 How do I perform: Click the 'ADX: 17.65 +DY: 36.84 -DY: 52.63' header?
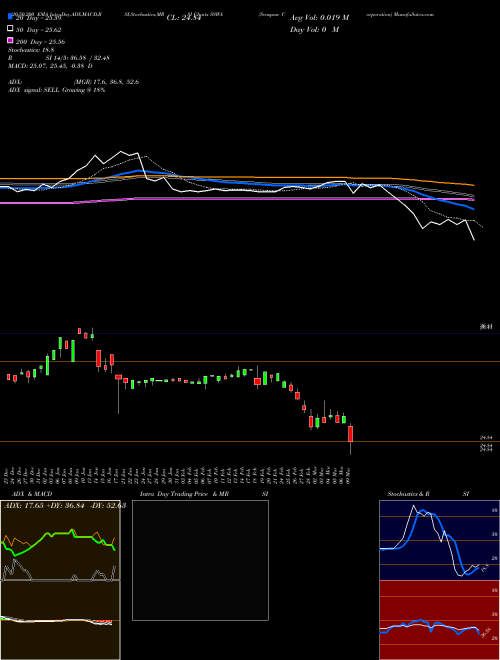click(x=65, y=505)
